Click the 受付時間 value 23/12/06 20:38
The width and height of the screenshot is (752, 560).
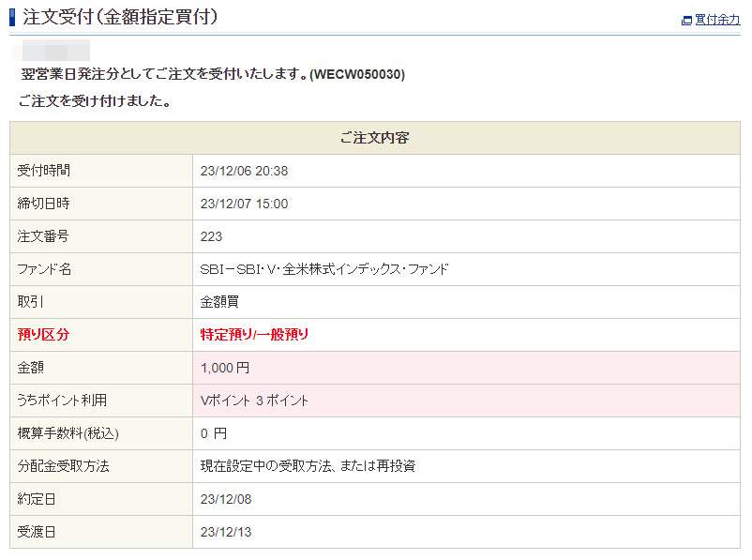pos(244,171)
